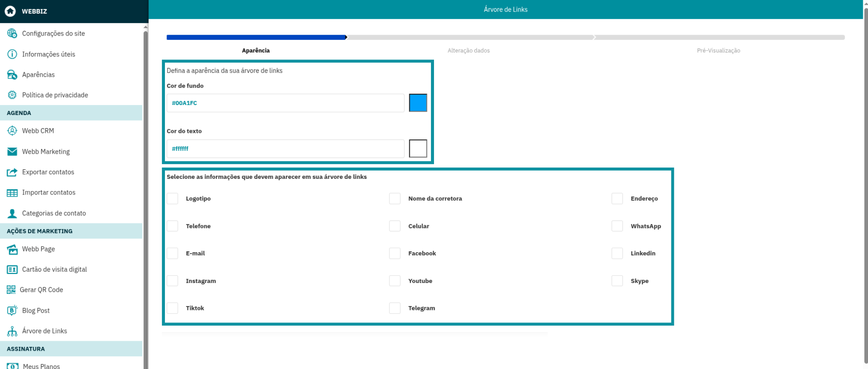The height and width of the screenshot is (369, 868).
Task: Click the Webb CRM icon
Action: coord(12,131)
